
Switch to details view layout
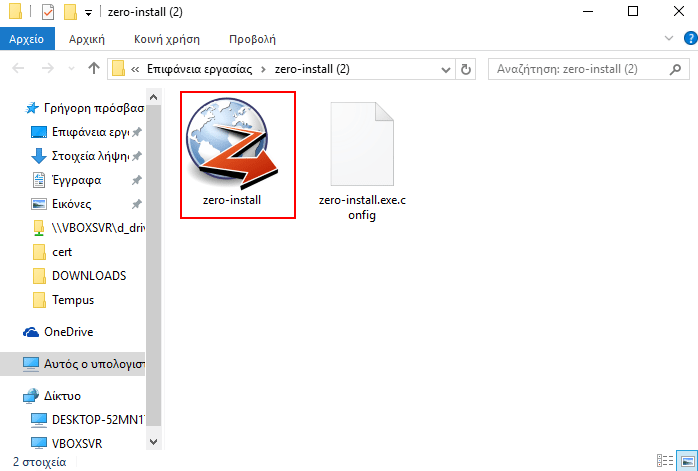pos(665,461)
